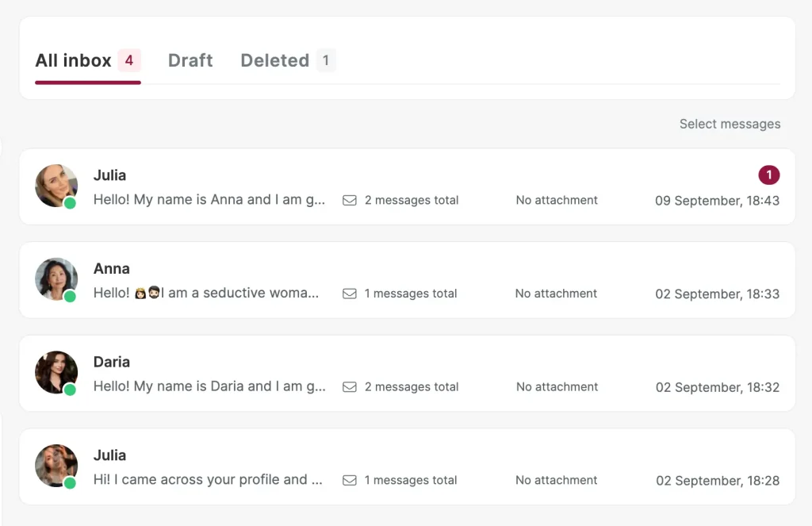Click the online status dot on Anna's avatar
This screenshot has width=812, height=526.
70,297
